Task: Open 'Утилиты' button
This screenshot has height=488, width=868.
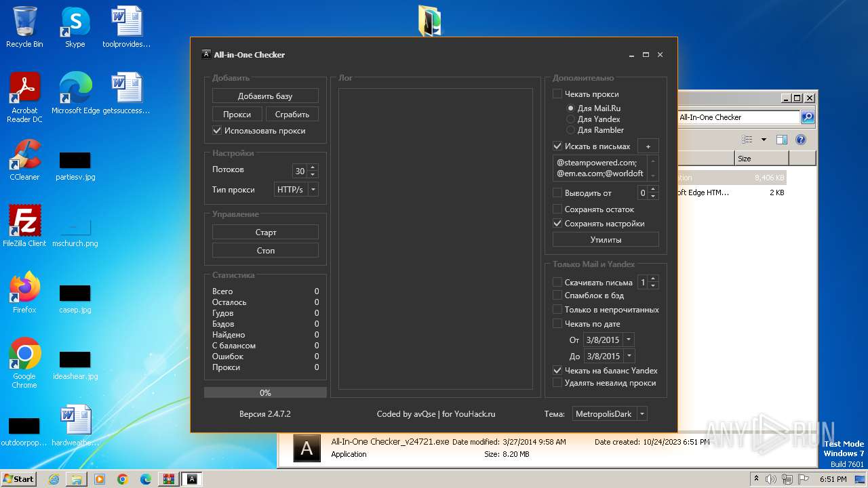Action: [x=606, y=239]
